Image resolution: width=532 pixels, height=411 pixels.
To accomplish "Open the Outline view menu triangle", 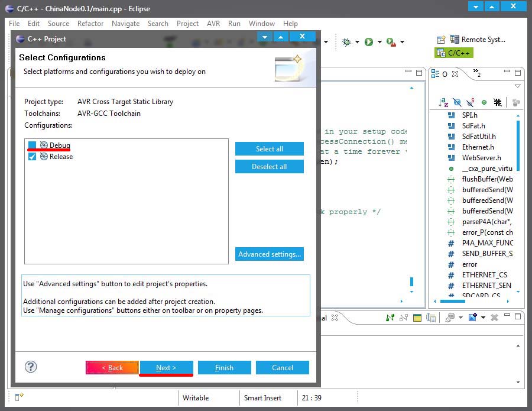I will [518, 86].
